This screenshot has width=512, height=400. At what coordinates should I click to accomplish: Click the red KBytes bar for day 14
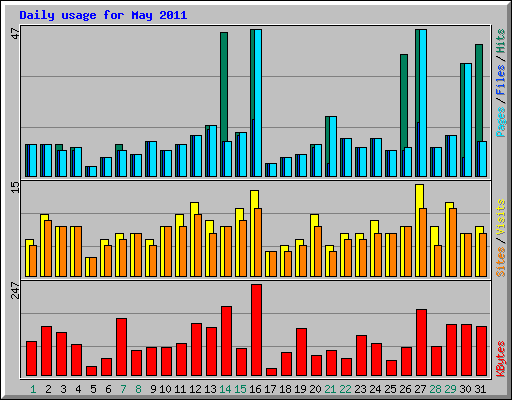[x=226, y=341]
